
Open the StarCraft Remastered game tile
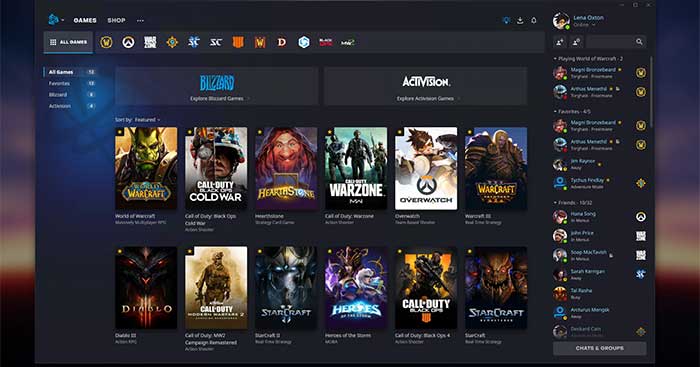pyautogui.click(x=496, y=288)
